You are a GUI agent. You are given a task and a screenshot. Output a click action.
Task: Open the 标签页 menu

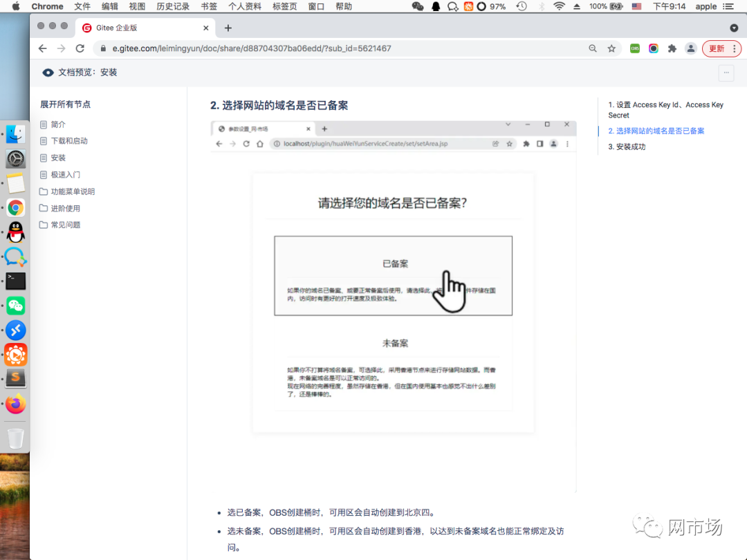[284, 6]
